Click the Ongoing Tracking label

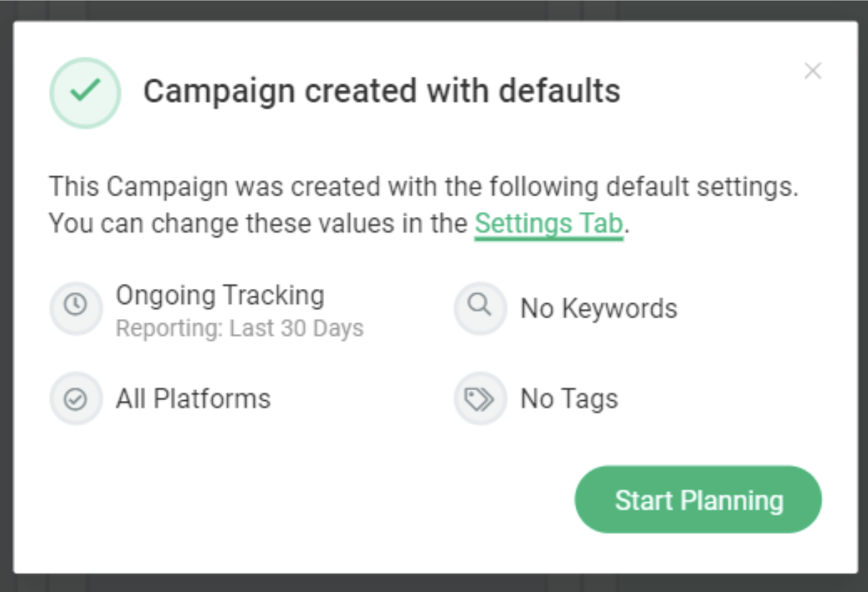[220, 295]
